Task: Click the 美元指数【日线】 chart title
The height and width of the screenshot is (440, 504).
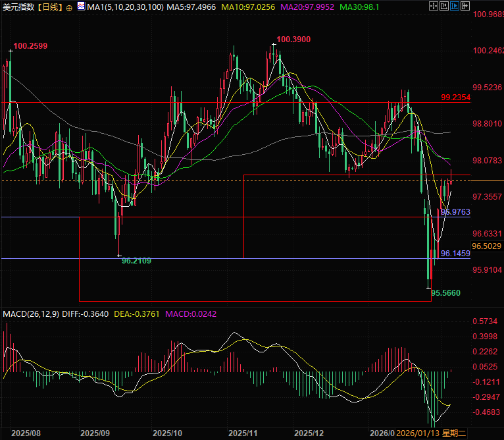Action: tap(33, 7)
